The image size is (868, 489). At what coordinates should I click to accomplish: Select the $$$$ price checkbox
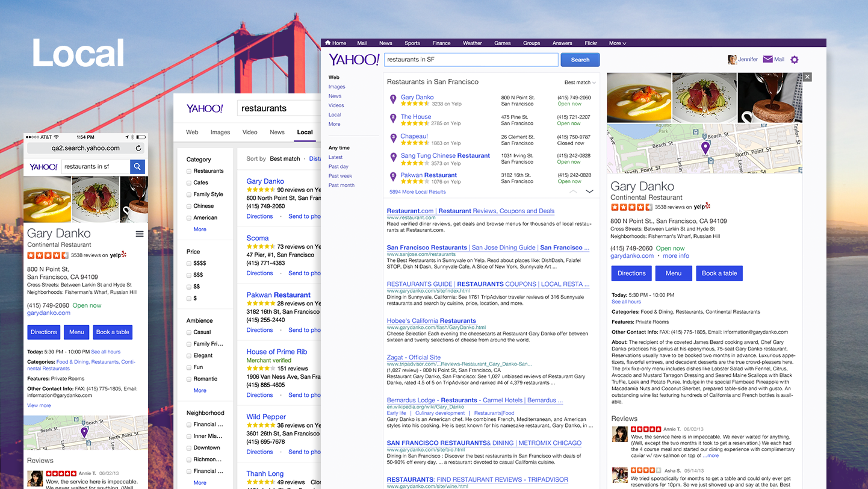coord(189,264)
